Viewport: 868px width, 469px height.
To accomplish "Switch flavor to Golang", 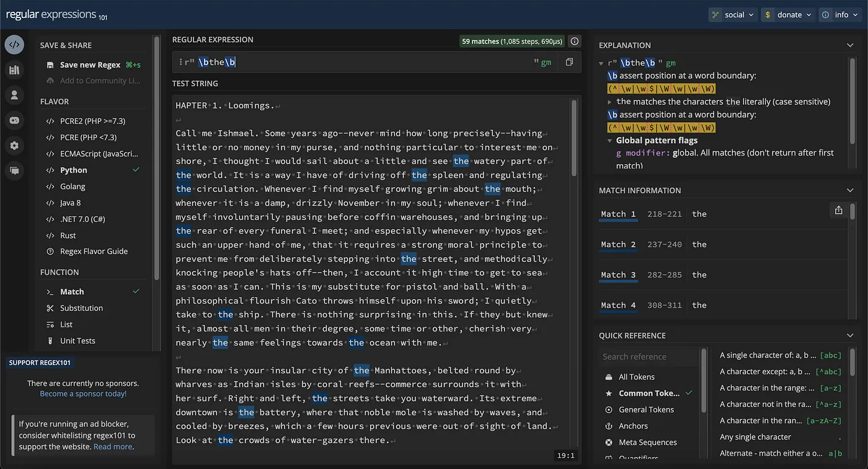I will (73, 186).
